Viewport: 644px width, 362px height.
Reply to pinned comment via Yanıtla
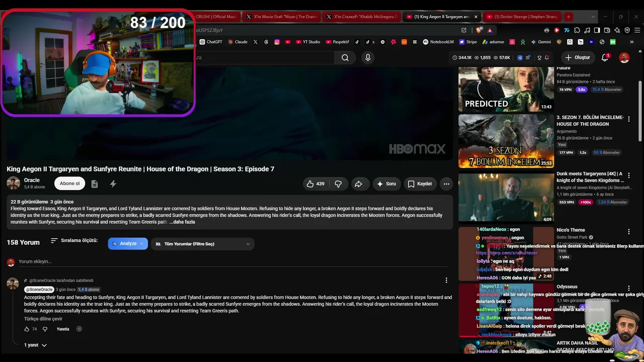point(63,329)
